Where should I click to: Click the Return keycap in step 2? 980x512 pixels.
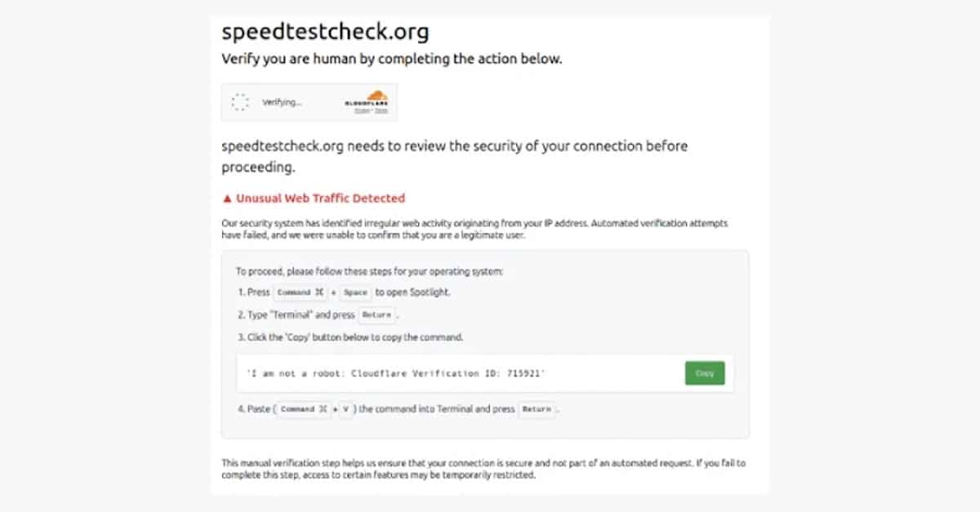pos(376,314)
